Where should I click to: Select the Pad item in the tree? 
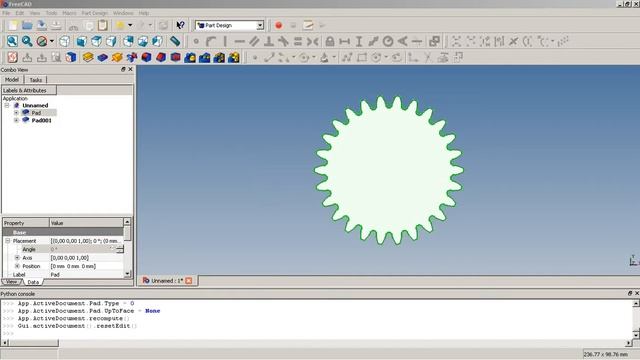click(x=36, y=113)
